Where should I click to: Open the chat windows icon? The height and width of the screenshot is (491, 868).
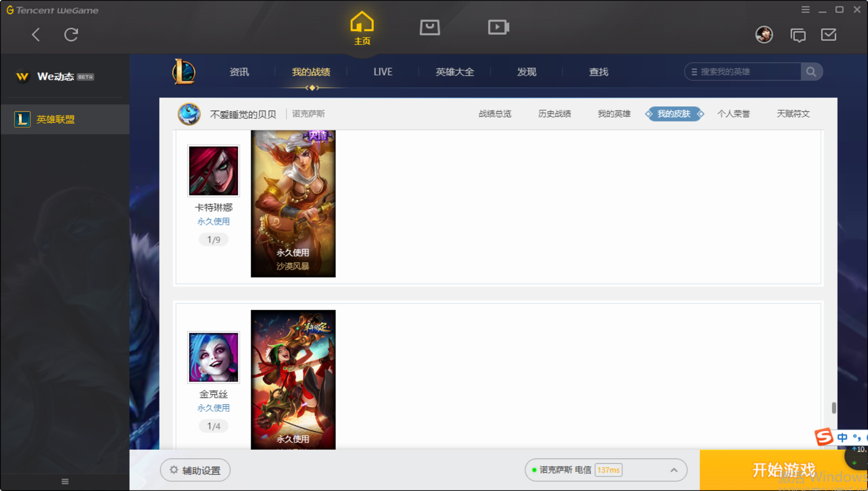click(797, 35)
